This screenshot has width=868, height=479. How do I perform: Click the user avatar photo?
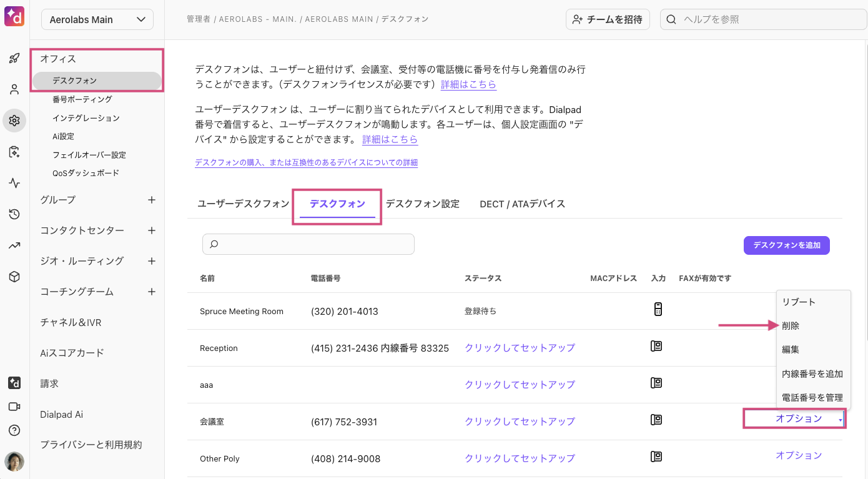(x=14, y=462)
